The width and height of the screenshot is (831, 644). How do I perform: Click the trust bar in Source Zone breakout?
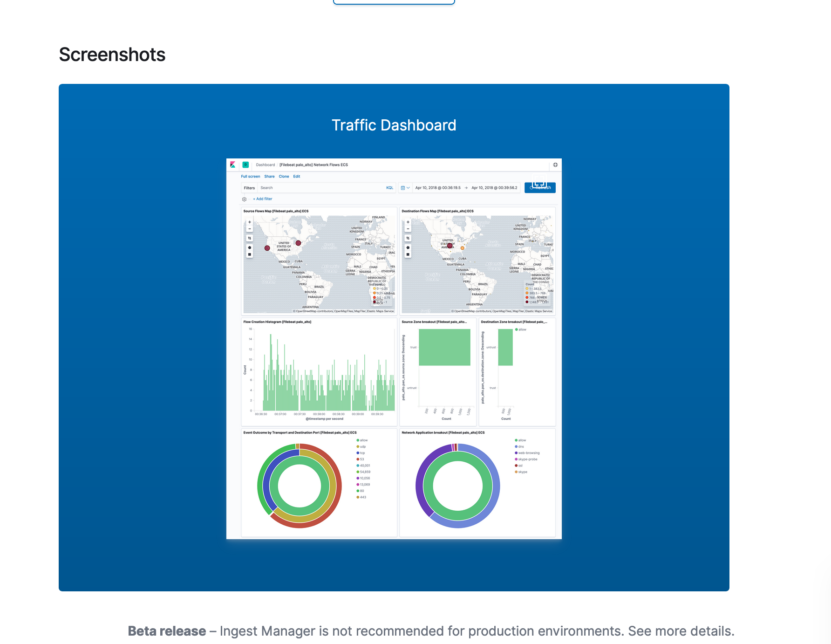(444, 347)
